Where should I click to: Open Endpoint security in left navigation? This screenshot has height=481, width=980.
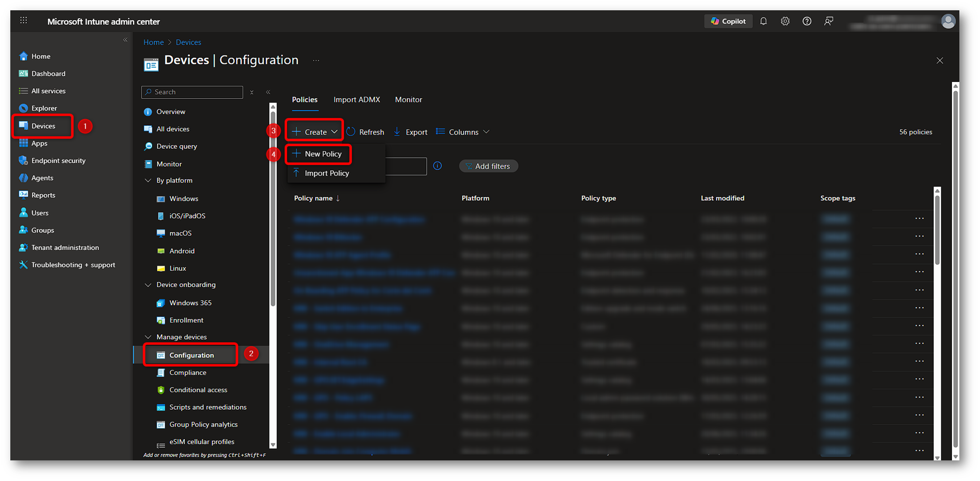pos(58,160)
